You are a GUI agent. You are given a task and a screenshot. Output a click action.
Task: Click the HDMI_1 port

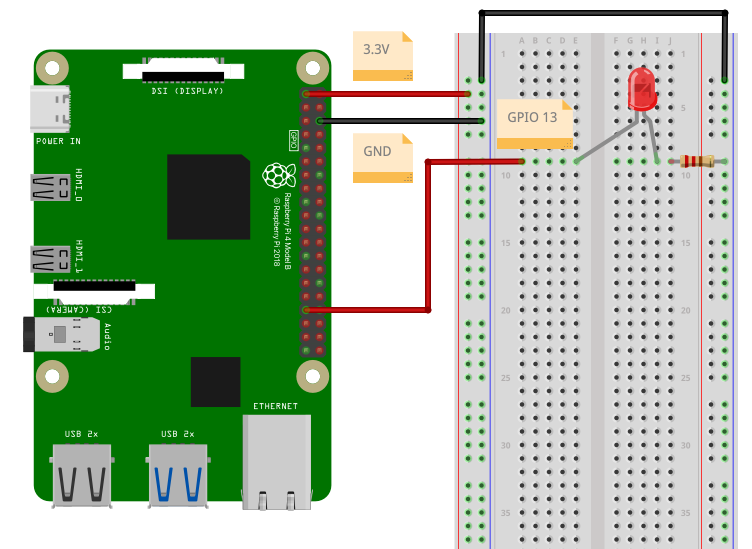[50, 259]
